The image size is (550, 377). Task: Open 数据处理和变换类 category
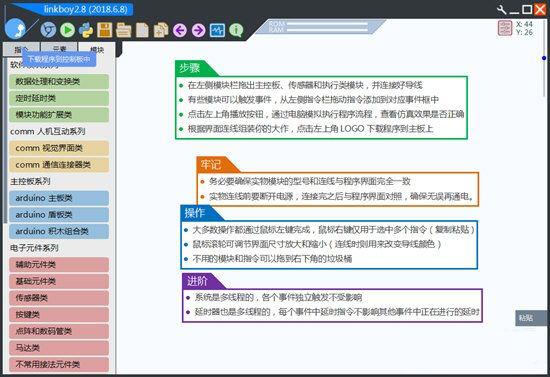(x=59, y=81)
